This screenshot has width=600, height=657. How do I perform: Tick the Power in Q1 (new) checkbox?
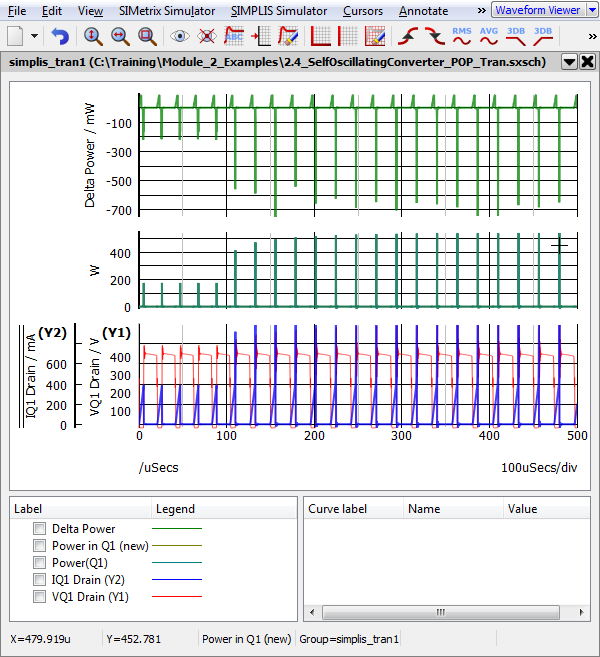[x=39, y=546]
